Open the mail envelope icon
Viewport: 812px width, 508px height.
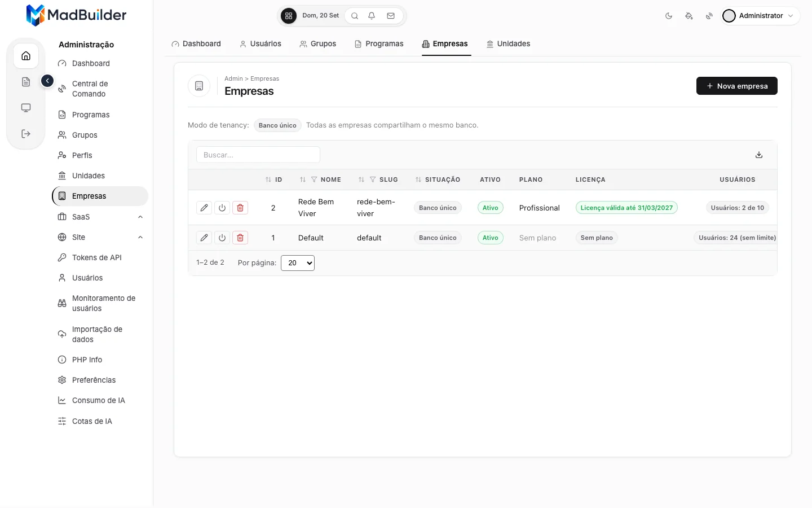click(x=391, y=16)
